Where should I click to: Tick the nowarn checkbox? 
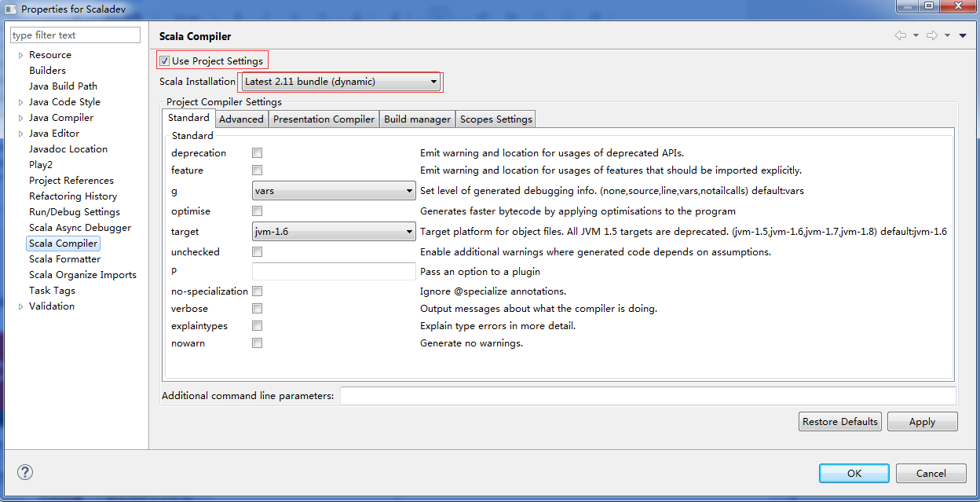click(257, 343)
